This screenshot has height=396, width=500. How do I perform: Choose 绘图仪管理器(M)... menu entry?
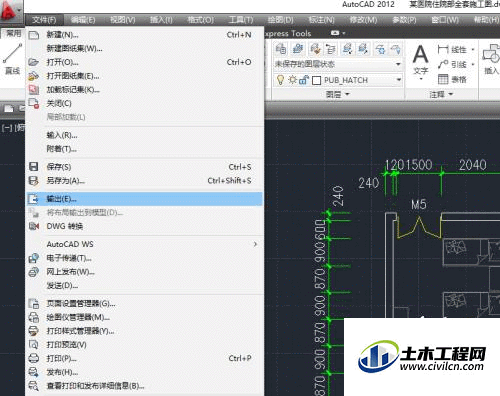tap(144, 317)
